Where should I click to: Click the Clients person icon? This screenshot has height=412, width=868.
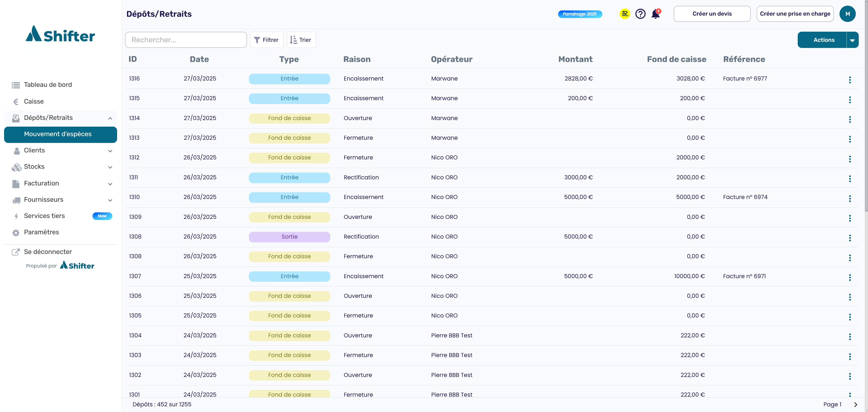[17, 151]
